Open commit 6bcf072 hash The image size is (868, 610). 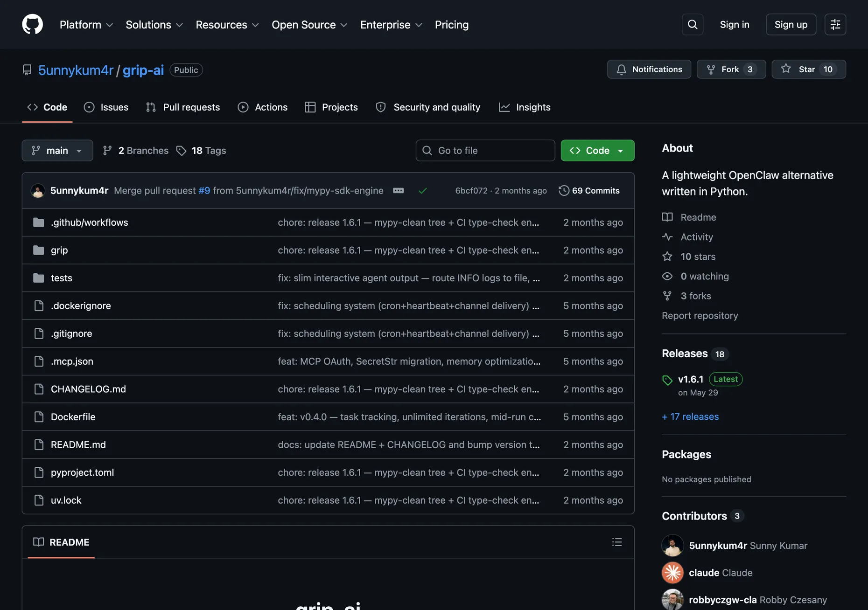coord(471,190)
